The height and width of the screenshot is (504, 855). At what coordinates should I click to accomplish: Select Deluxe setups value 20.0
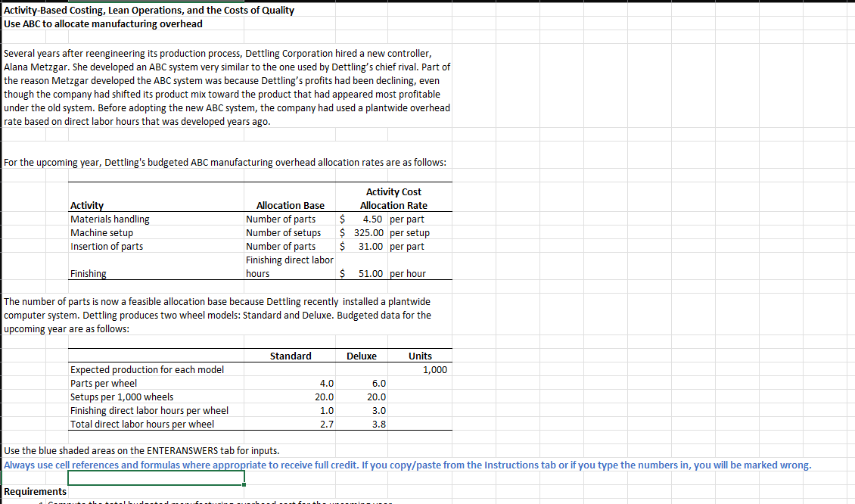[376, 397]
